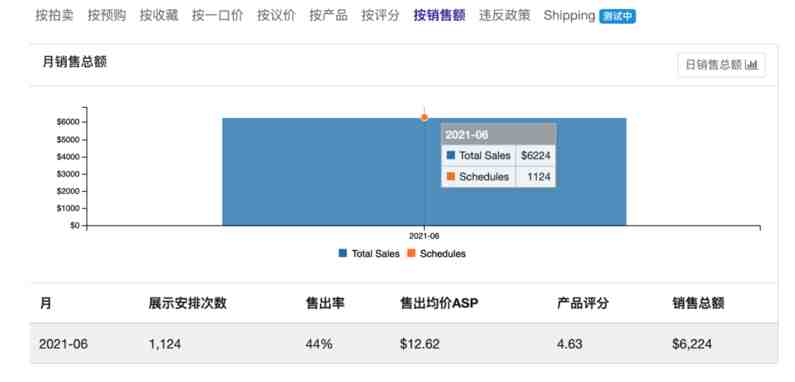This screenshot has height=382, width=795.
Task: Click the 展示安排次数 column header
Action: tap(188, 303)
